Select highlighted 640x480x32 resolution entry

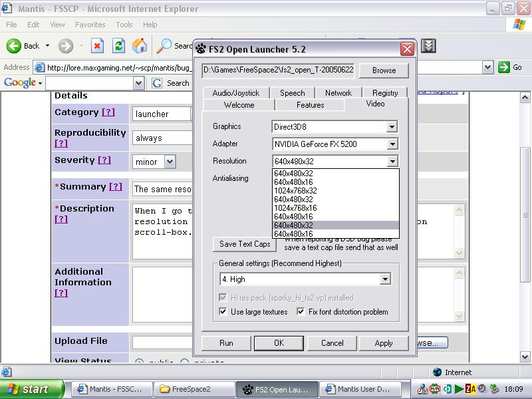pyautogui.click(x=336, y=225)
